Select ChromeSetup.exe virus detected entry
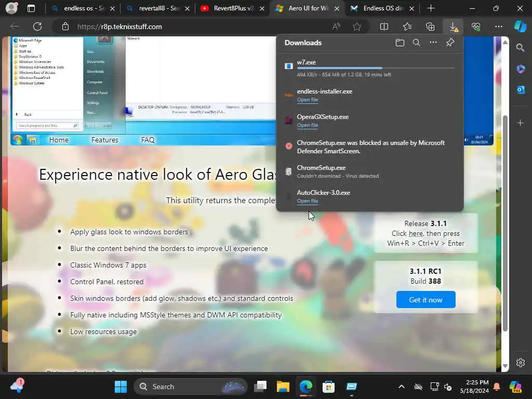The image size is (532, 399). [370, 171]
